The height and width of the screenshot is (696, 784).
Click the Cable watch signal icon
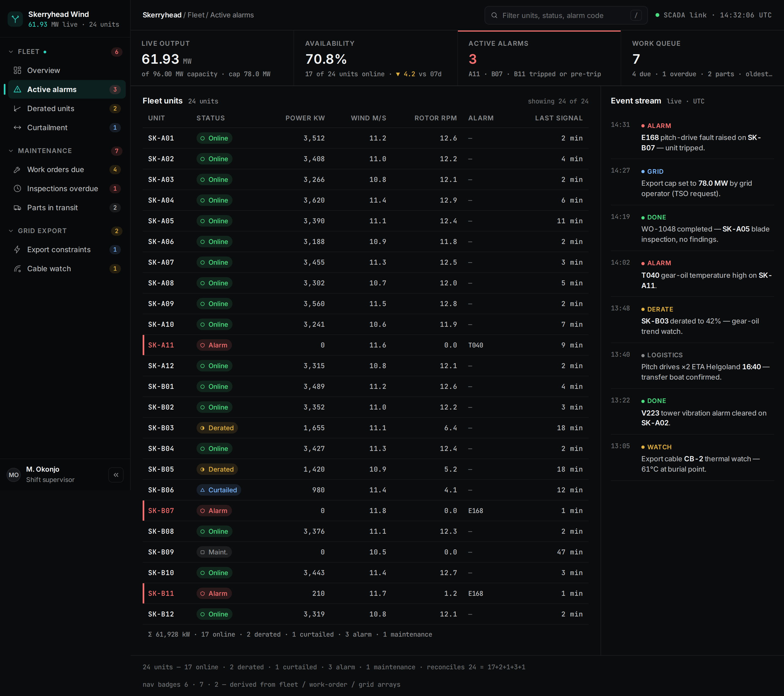(x=17, y=268)
